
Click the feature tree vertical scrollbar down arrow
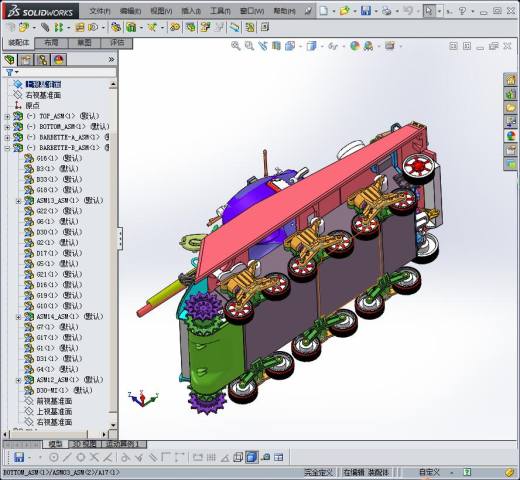[113, 425]
